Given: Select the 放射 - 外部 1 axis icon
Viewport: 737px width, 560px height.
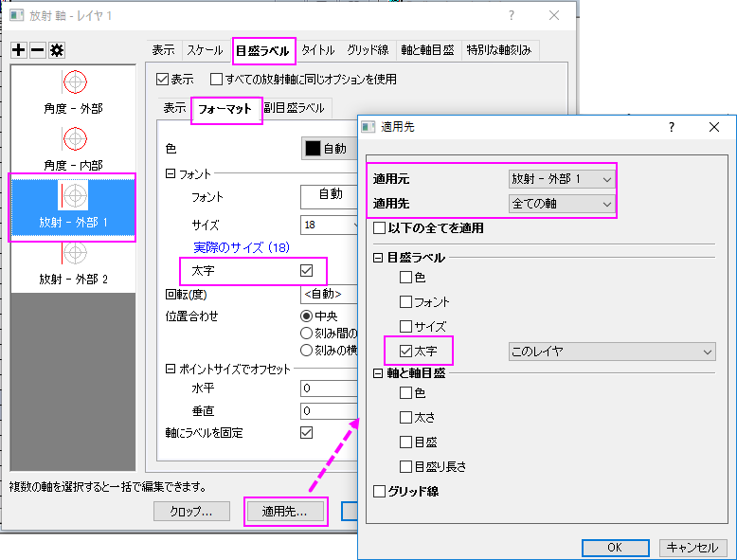Looking at the screenshot, I should 75,195.
